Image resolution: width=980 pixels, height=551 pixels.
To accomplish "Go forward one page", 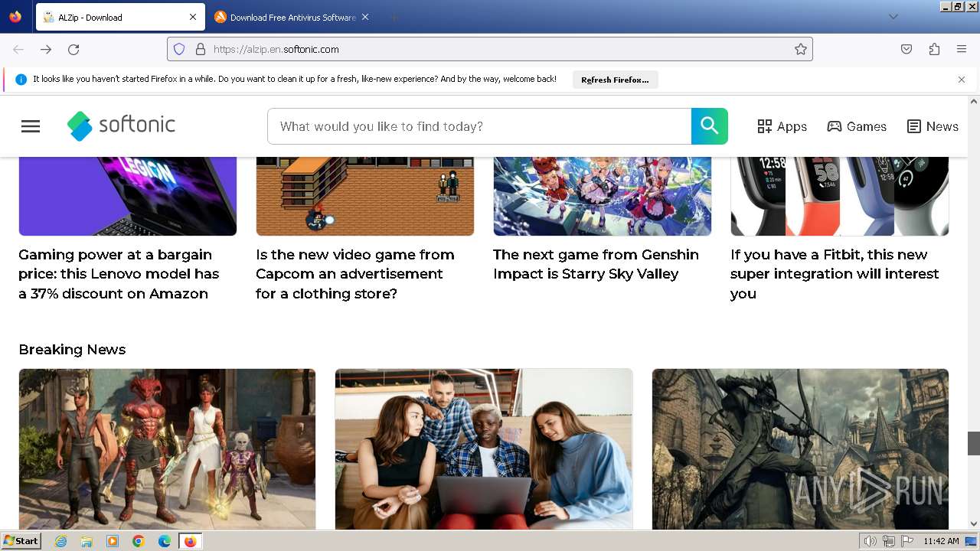I will 46,49.
